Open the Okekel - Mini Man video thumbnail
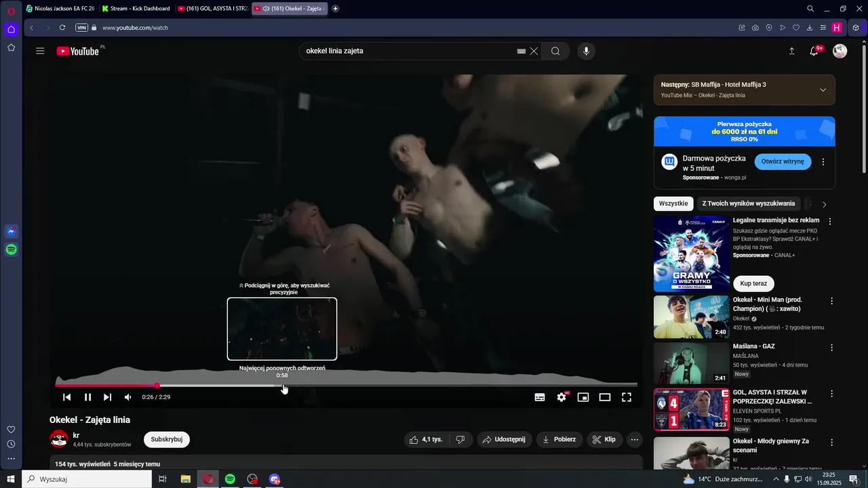868x488 pixels. (x=692, y=317)
